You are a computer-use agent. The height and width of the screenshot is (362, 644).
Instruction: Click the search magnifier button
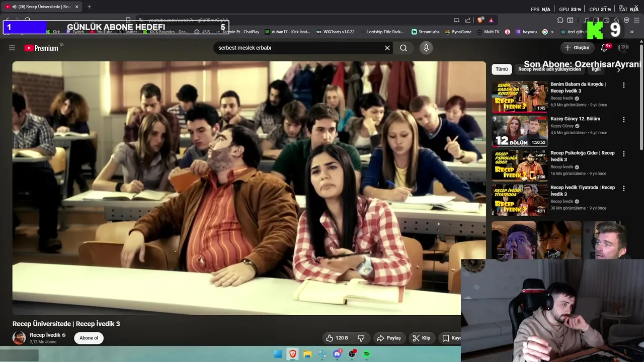404,48
